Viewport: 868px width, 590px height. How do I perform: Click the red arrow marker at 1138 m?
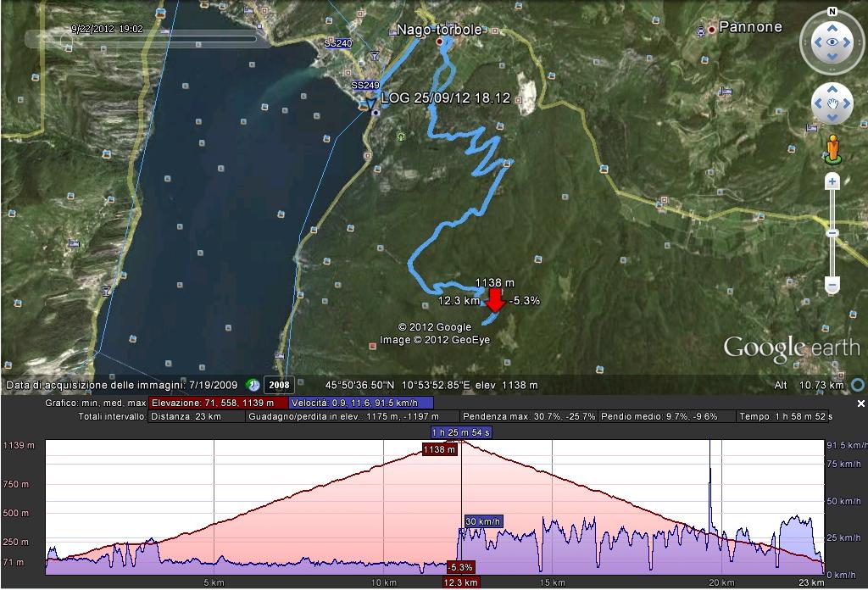click(x=496, y=301)
